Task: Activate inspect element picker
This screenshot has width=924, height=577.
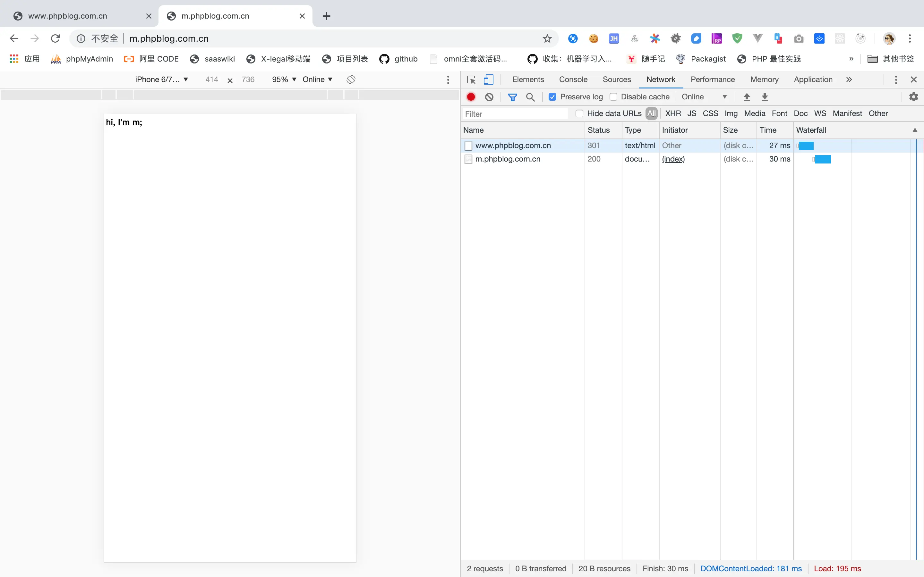Action: [x=471, y=79]
